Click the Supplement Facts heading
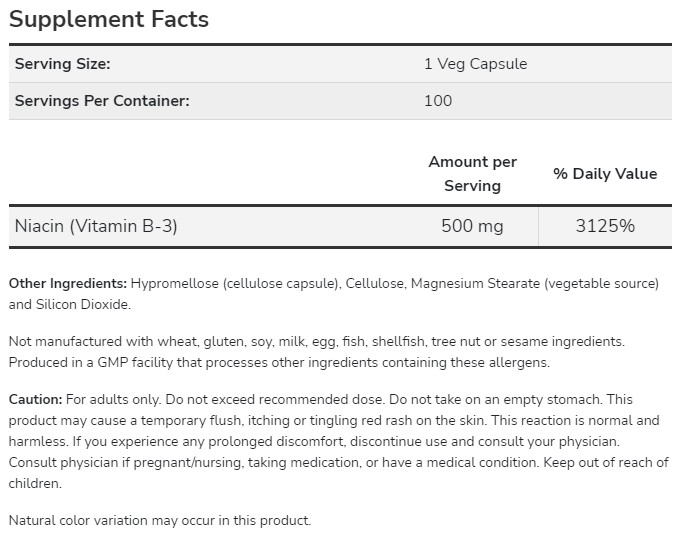 coord(108,20)
